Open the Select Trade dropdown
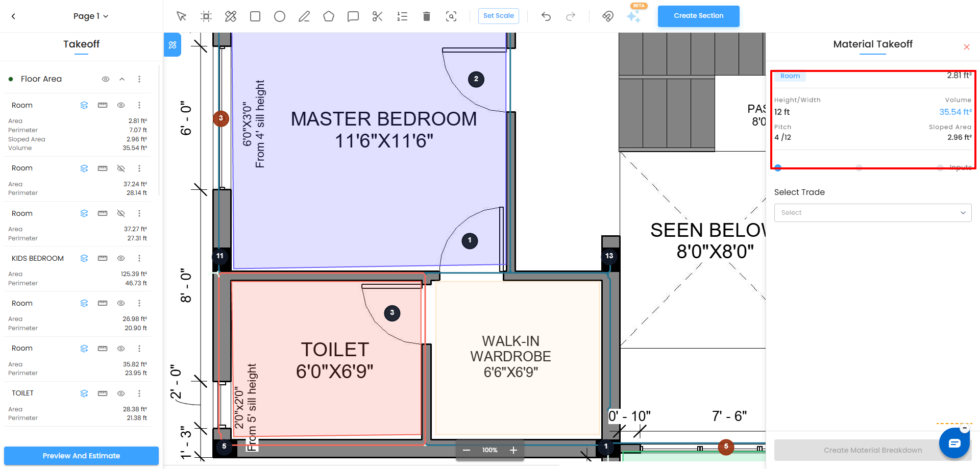The image size is (980, 469). (873, 213)
